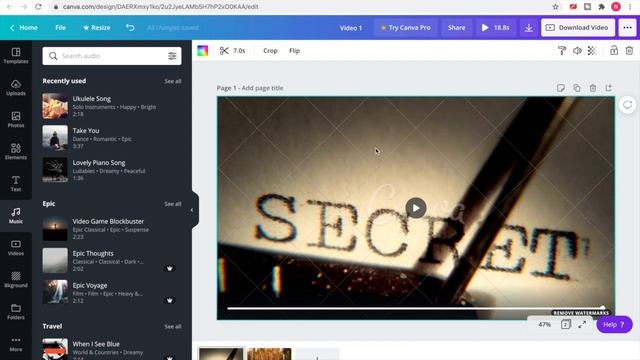Click the Flip option

[294, 51]
